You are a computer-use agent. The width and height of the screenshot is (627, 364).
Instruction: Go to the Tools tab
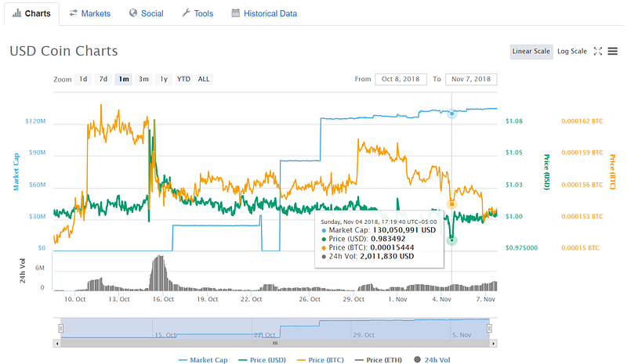click(198, 13)
